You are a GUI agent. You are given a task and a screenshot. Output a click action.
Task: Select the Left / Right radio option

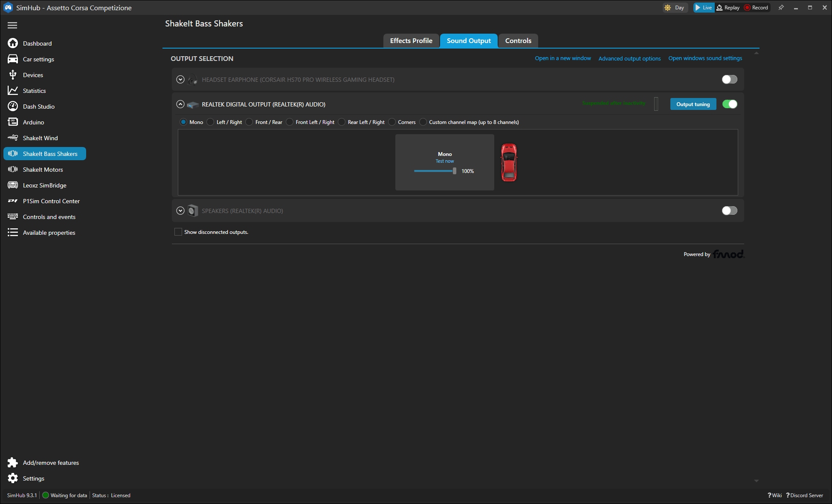coord(210,122)
